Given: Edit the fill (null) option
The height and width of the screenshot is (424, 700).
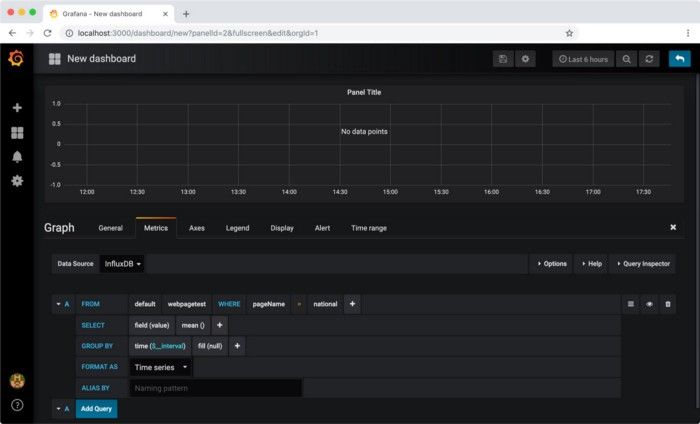Looking at the screenshot, I should (210, 346).
